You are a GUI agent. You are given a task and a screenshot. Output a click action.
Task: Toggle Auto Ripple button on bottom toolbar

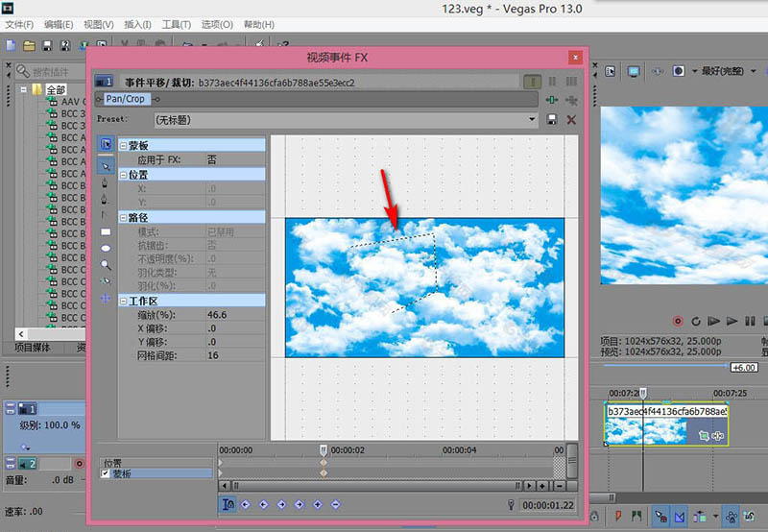click(700, 517)
